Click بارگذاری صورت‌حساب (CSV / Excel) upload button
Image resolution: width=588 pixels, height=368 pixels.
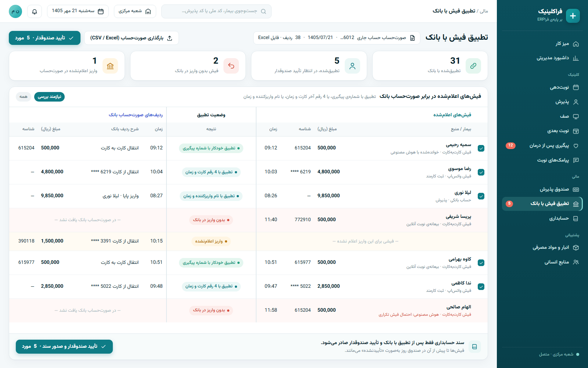132,38
